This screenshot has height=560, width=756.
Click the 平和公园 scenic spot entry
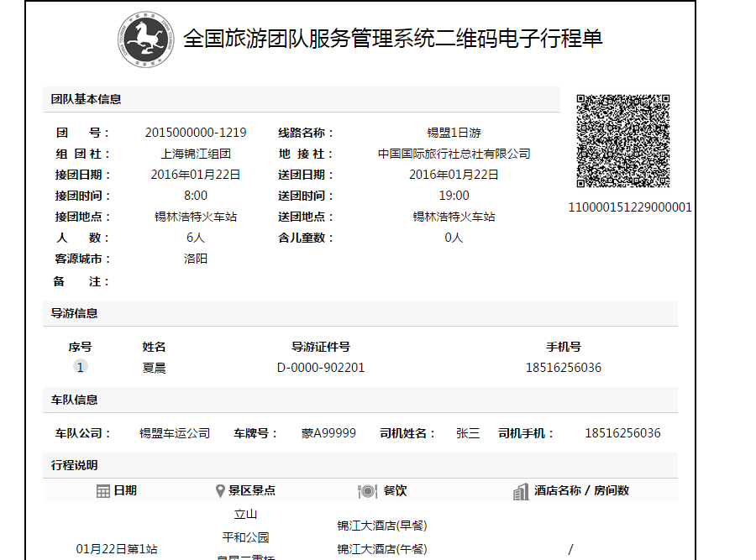tap(245, 537)
